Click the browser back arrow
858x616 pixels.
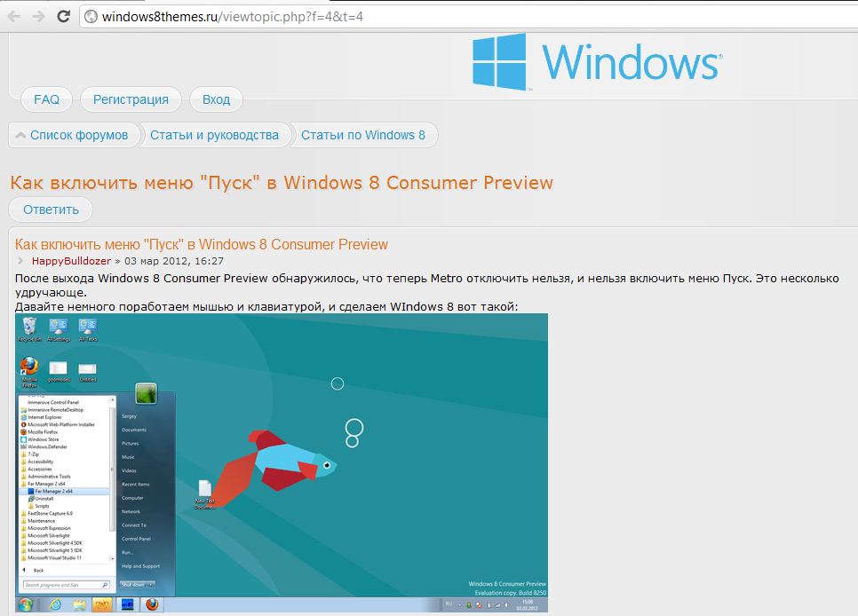pos(14,16)
